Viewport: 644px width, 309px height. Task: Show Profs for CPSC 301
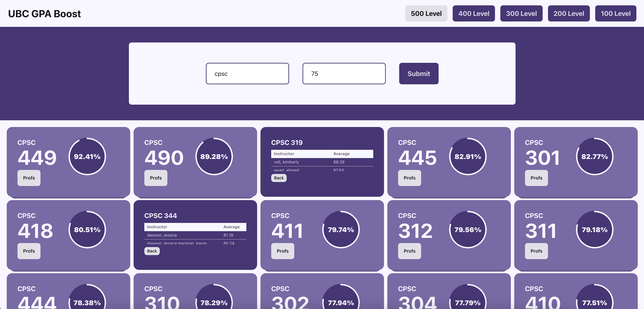pyautogui.click(x=536, y=178)
